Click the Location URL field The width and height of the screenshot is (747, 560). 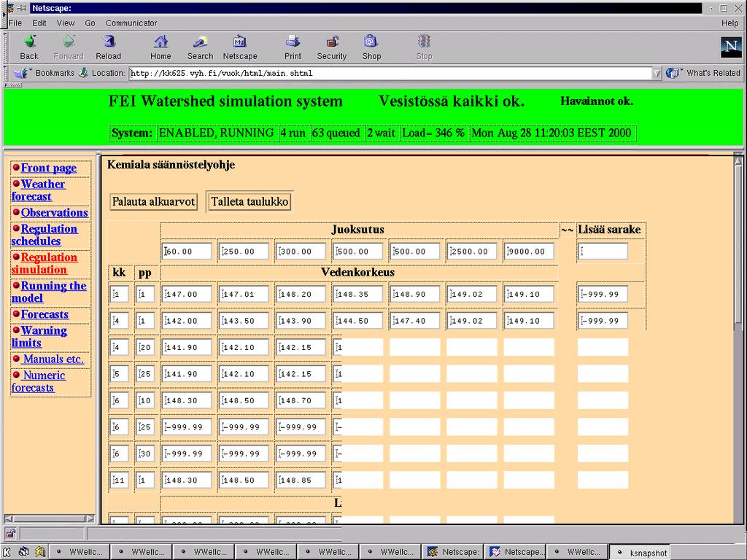coord(391,74)
